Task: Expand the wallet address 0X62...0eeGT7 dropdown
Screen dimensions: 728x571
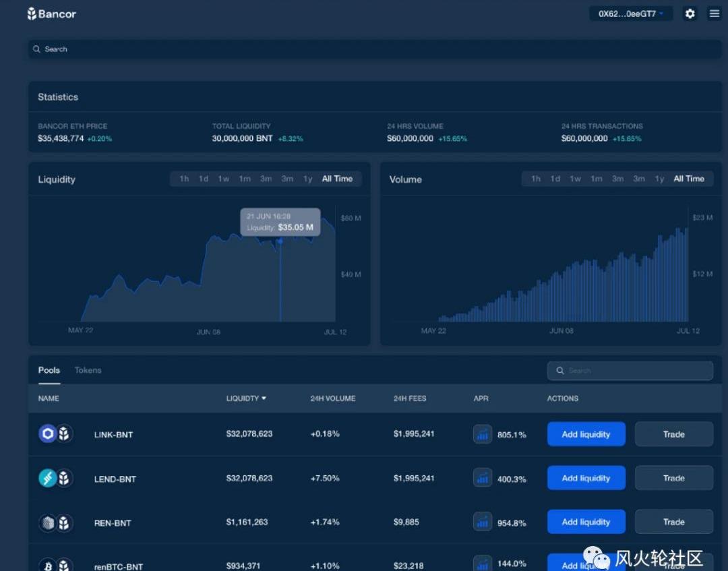Action: pos(661,13)
